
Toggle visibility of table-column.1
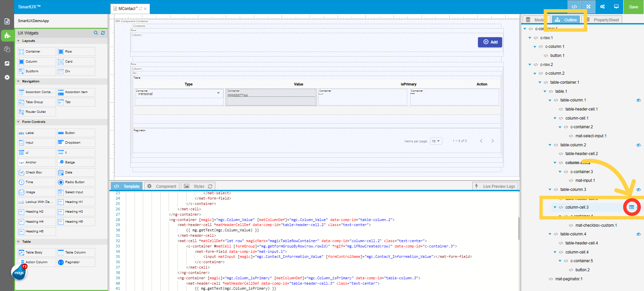(x=639, y=100)
